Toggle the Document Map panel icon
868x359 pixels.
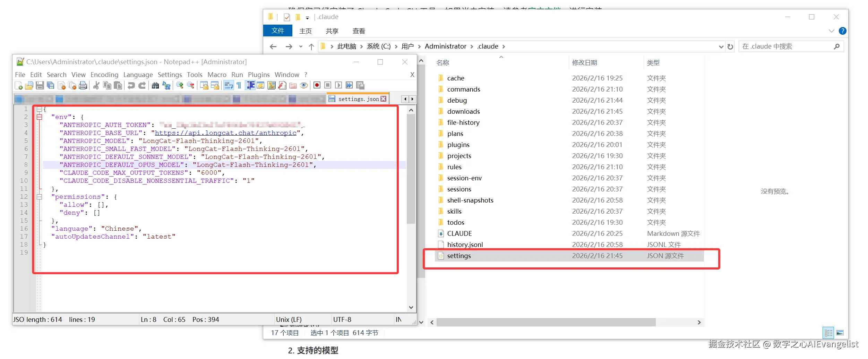272,85
